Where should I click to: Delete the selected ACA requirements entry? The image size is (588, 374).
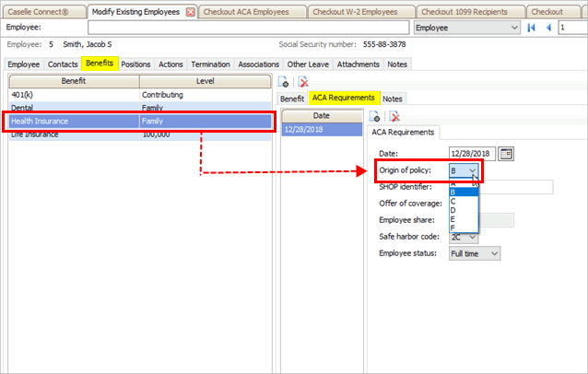click(x=394, y=116)
